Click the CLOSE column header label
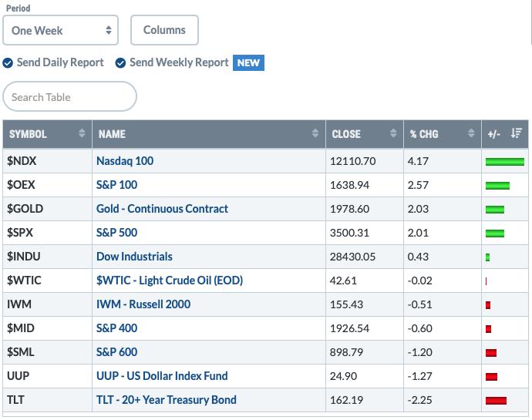This screenshot has width=532, height=420. [346, 134]
